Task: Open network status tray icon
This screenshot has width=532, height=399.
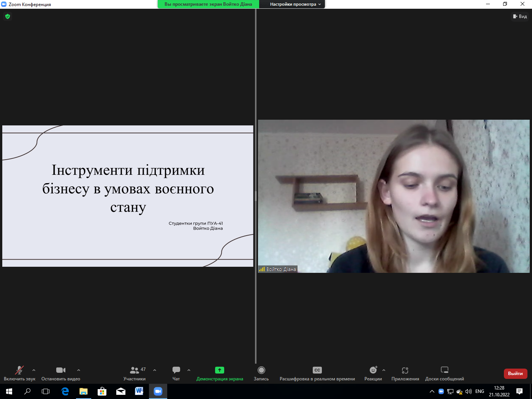Action: [x=450, y=391]
